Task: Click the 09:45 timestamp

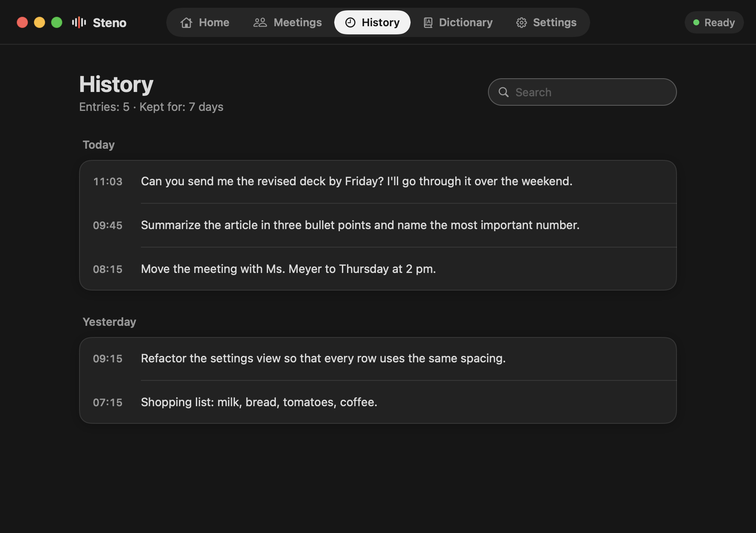Action: coord(108,225)
